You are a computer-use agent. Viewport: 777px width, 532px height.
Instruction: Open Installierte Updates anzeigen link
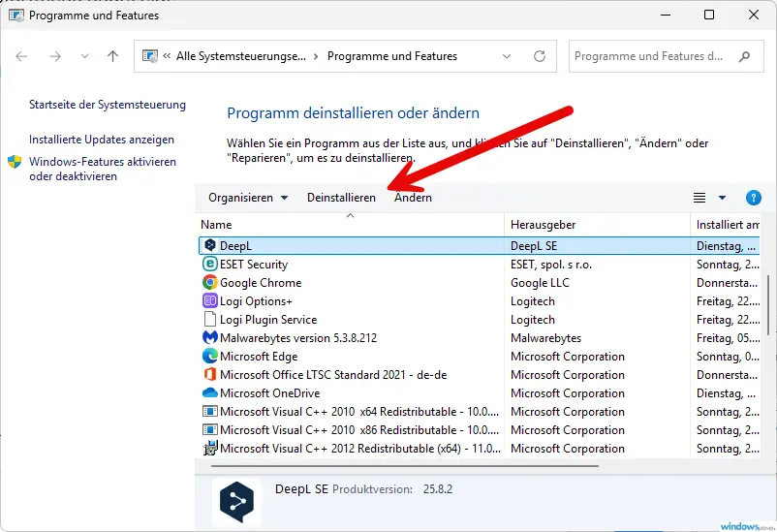pos(102,140)
